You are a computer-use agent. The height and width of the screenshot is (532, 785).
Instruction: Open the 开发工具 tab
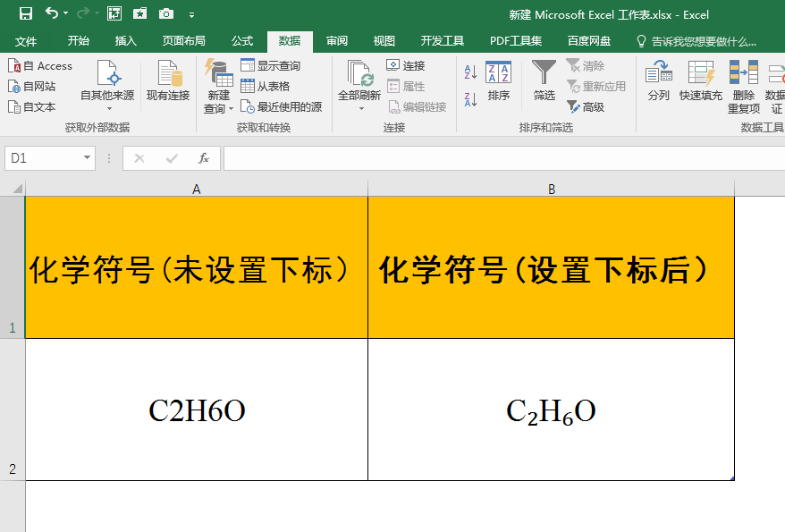442,41
